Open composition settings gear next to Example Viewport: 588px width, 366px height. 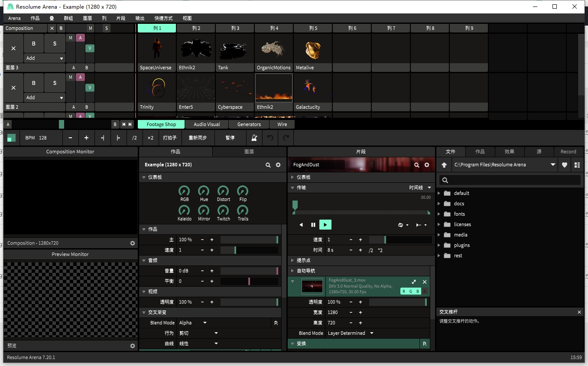tap(278, 165)
